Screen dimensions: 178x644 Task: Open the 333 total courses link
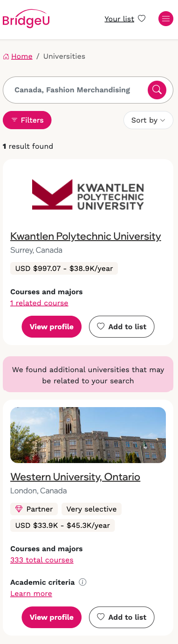42,560
